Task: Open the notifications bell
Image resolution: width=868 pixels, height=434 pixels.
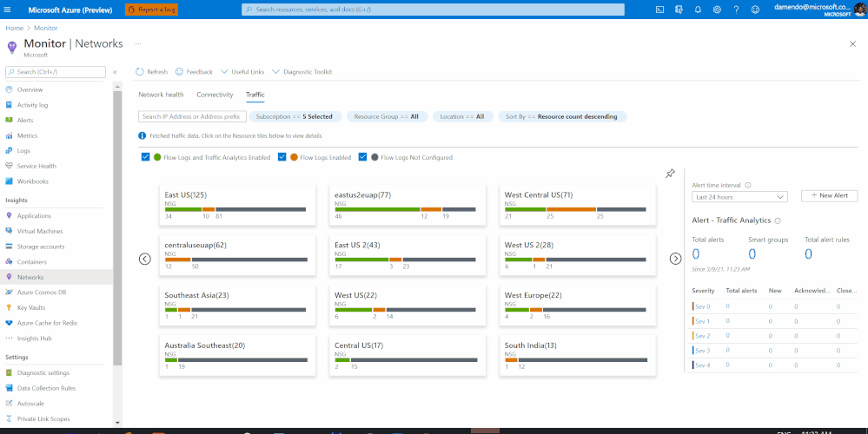Action: coord(698,10)
